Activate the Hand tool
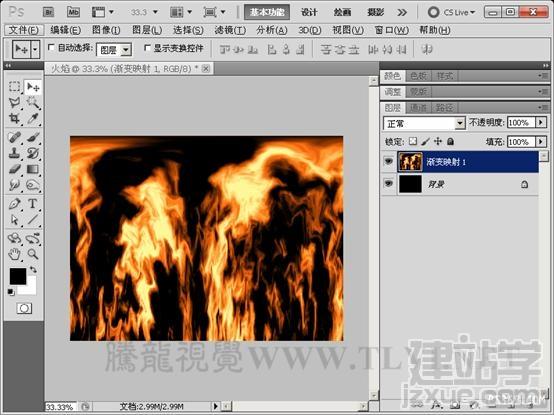This screenshot has height=415, width=554. pos(14,254)
